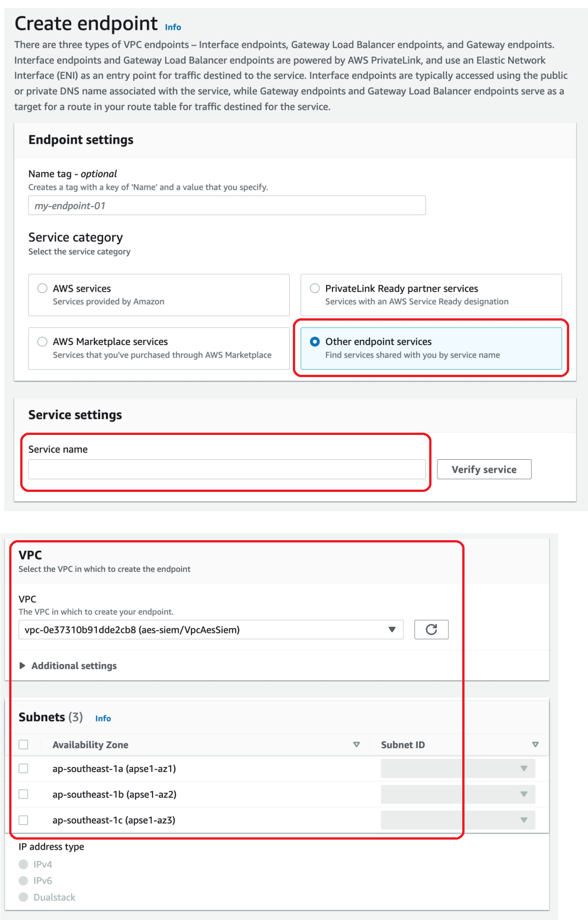588x920 pixels.
Task: Select Other endpoint services option
Action: (x=315, y=342)
